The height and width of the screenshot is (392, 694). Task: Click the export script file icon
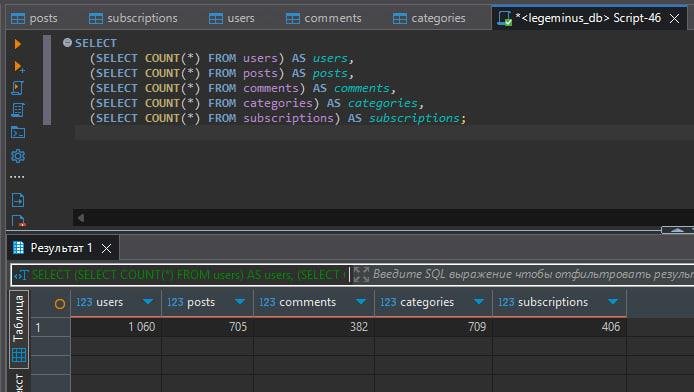(18, 200)
